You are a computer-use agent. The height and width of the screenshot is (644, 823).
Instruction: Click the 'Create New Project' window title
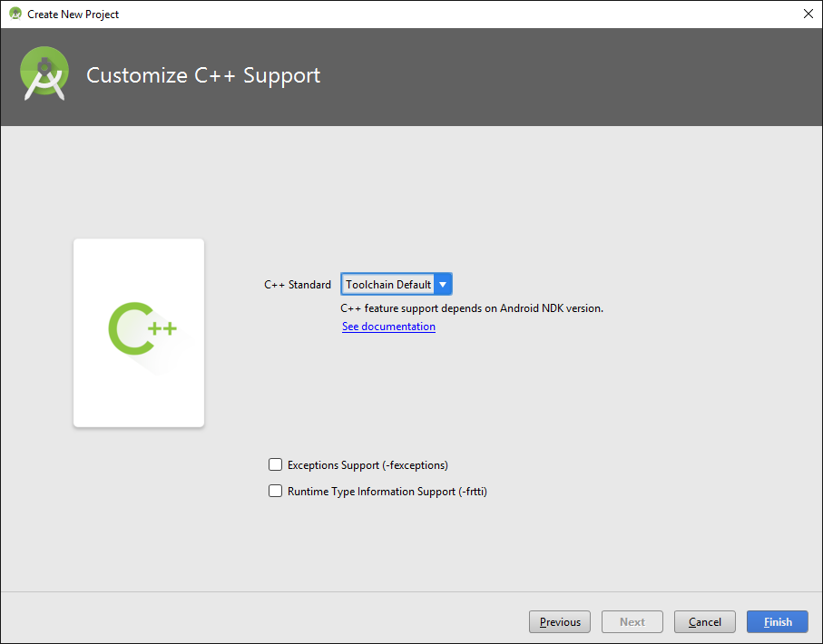coord(73,15)
